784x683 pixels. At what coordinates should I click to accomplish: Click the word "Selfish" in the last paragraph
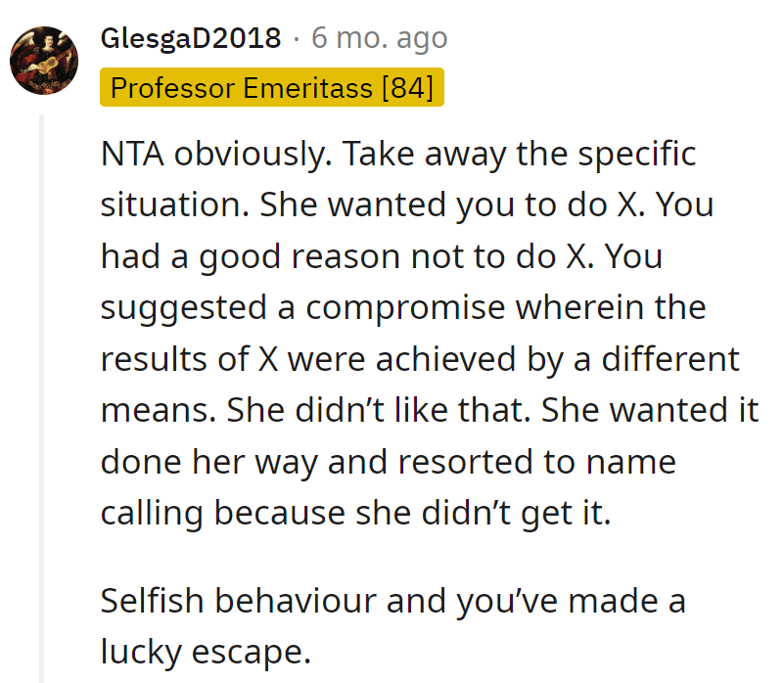point(155,600)
